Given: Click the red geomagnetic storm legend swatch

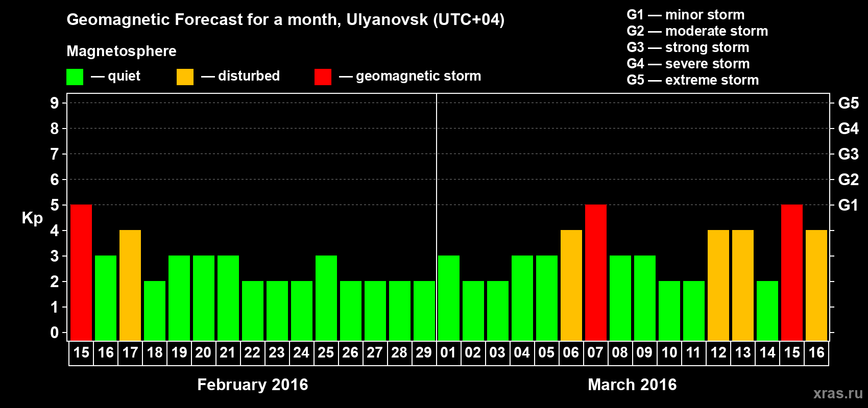Looking at the screenshot, I should coord(323,77).
